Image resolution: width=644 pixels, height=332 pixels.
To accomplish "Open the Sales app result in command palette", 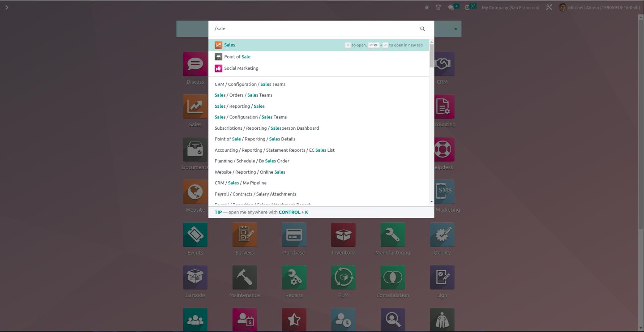I will point(319,45).
